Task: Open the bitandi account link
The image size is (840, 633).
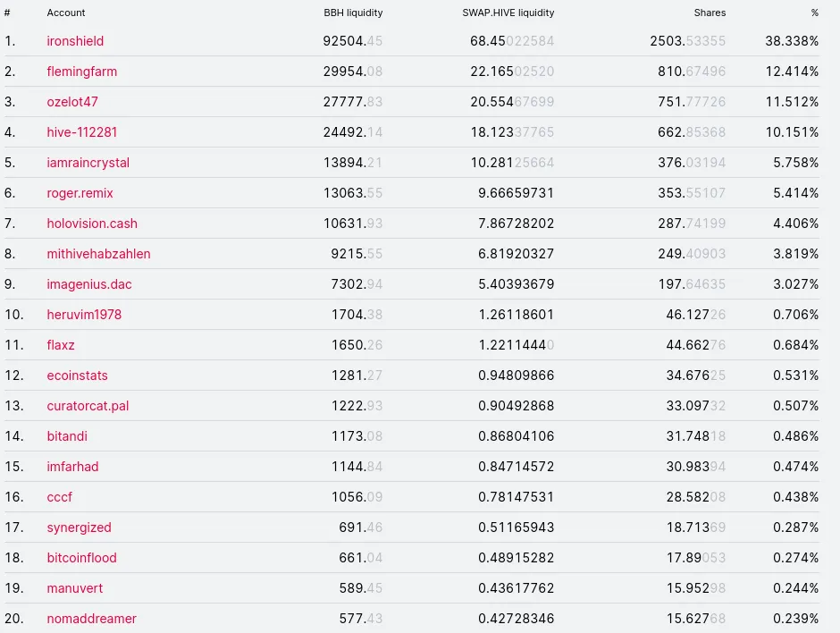Action: [x=67, y=436]
